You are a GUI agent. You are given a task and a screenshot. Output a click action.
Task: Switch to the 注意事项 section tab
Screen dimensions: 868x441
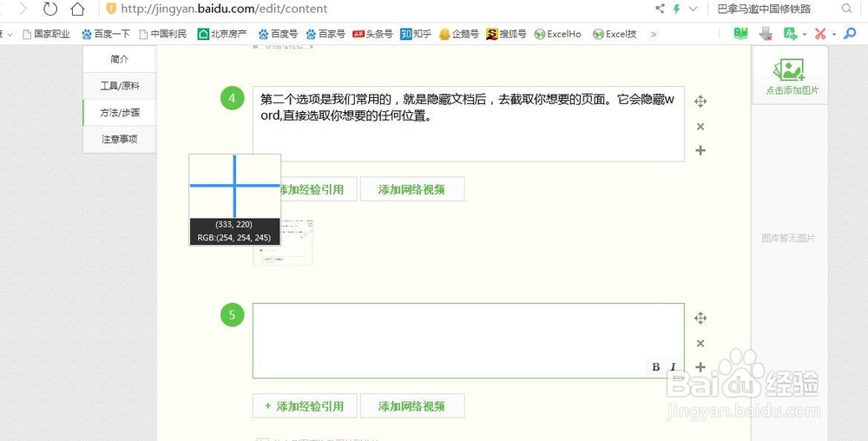(120, 139)
